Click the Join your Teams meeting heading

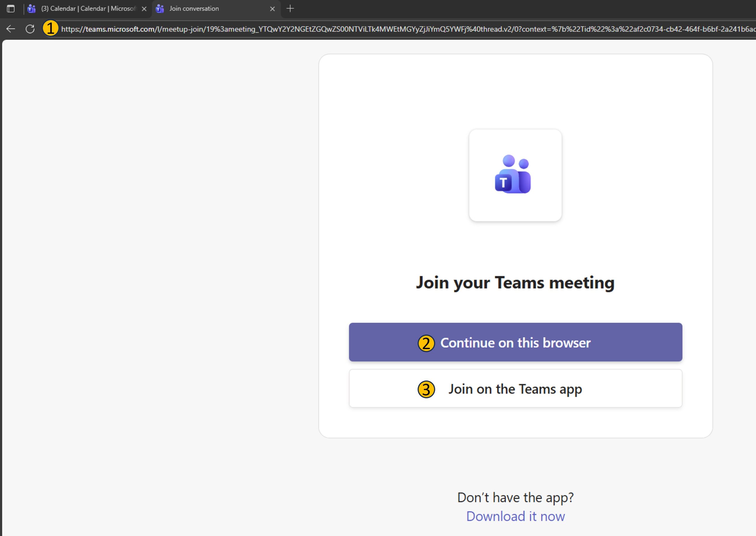[515, 282]
